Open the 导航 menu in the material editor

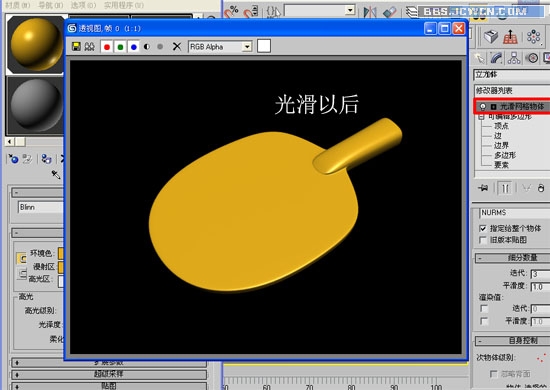tap(51, 5)
